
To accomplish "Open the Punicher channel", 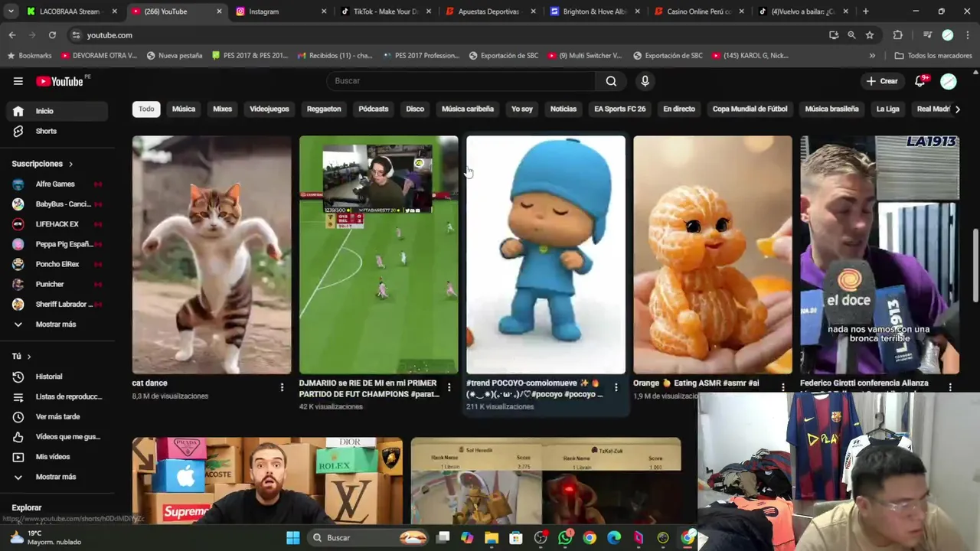I will tap(58, 284).
